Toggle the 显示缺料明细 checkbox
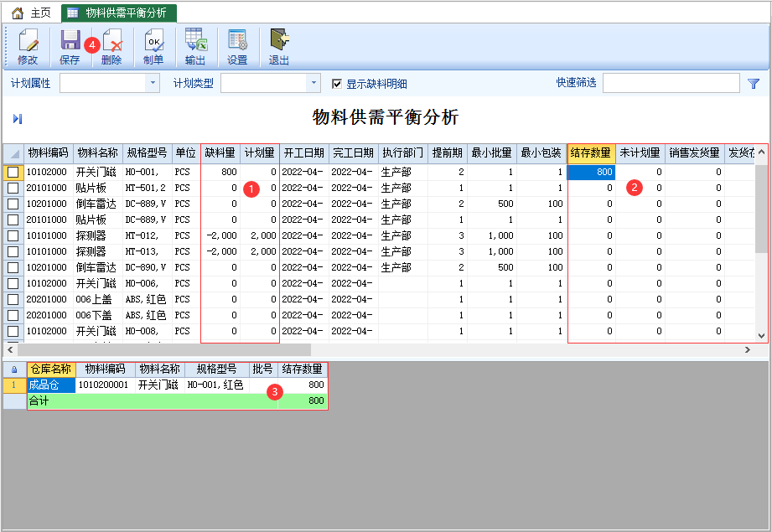Viewport: 772px width, 532px height. (337, 84)
